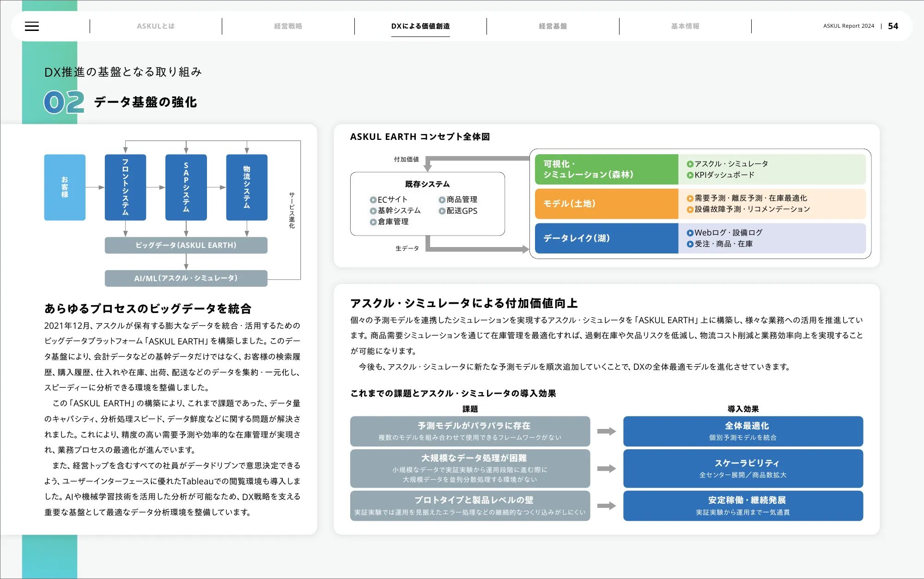Click the KPIダッシュボード bullet icon
Viewport: 924px width, 579px height.
pos(690,175)
